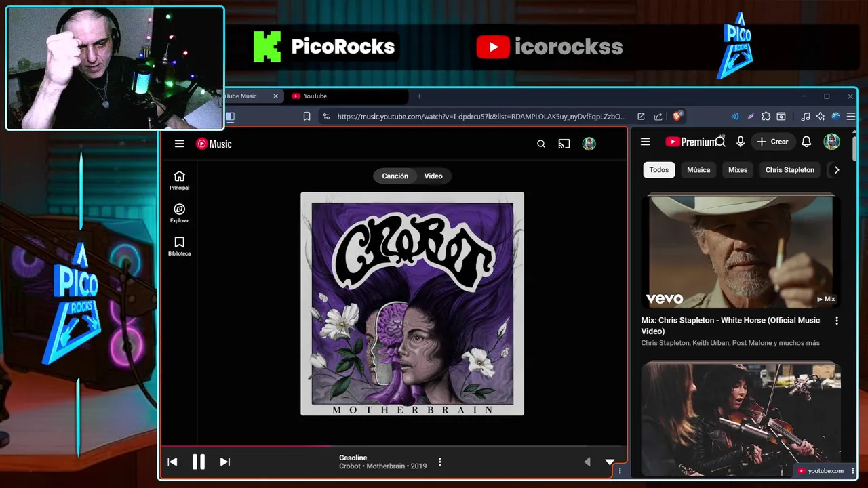Toggle the browser sidebar panel
This screenshot has height=488, width=868.
pyautogui.click(x=230, y=117)
